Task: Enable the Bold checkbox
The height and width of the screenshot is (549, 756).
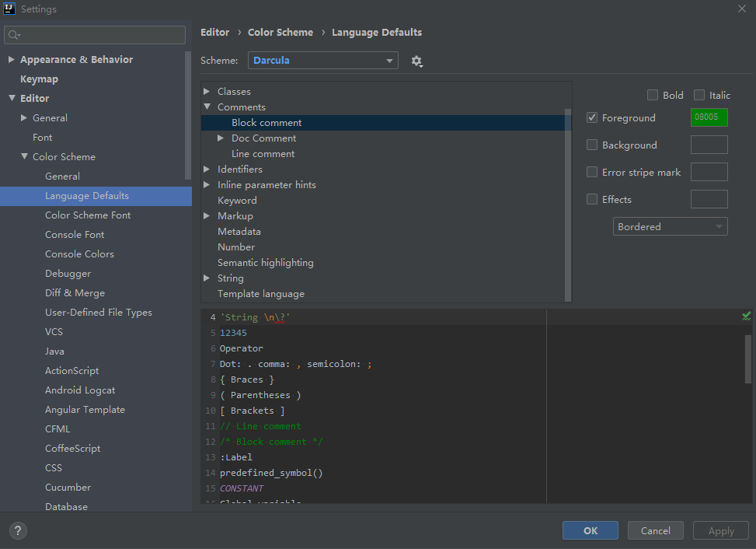Action: (653, 95)
